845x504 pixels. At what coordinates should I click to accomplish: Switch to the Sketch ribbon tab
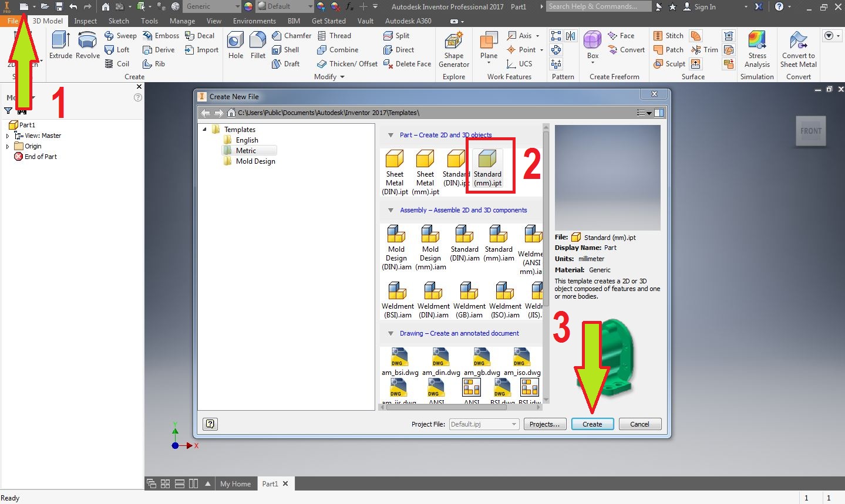pos(118,21)
